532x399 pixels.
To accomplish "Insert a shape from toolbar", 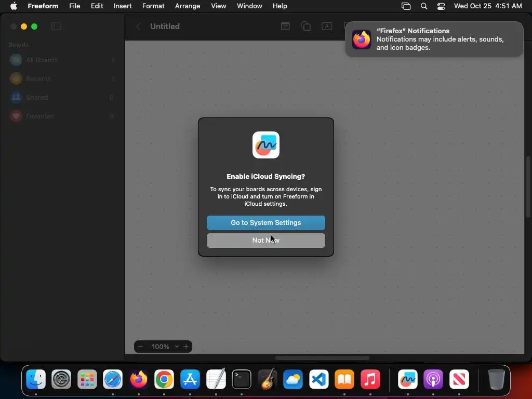I will point(305,26).
